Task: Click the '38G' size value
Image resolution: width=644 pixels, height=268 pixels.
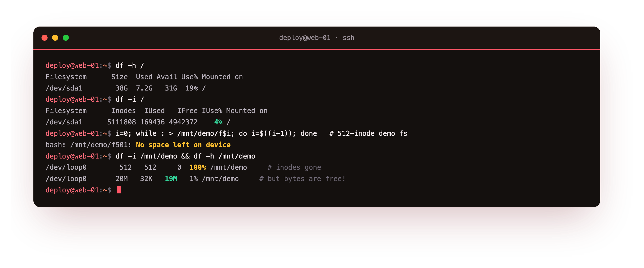Action: (121, 88)
